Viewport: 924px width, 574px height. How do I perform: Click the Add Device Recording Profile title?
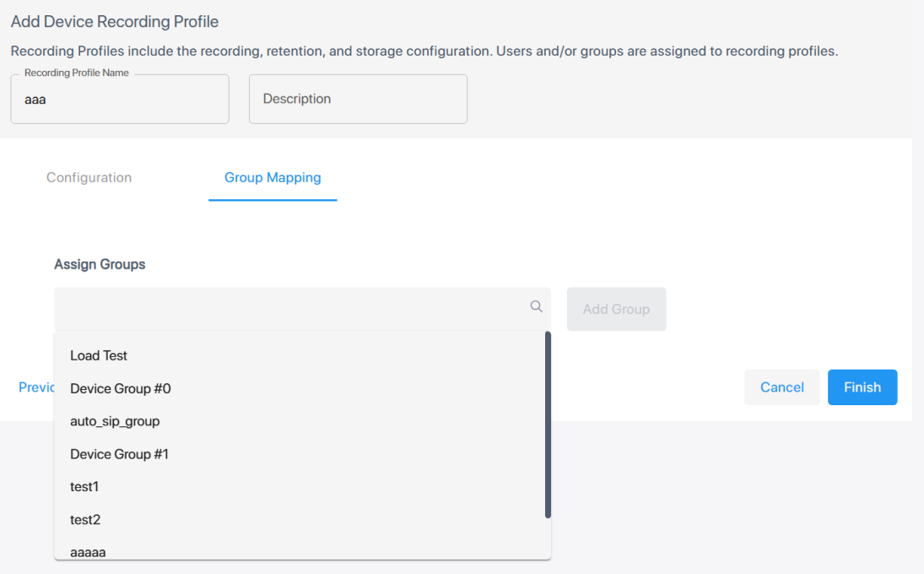point(115,21)
